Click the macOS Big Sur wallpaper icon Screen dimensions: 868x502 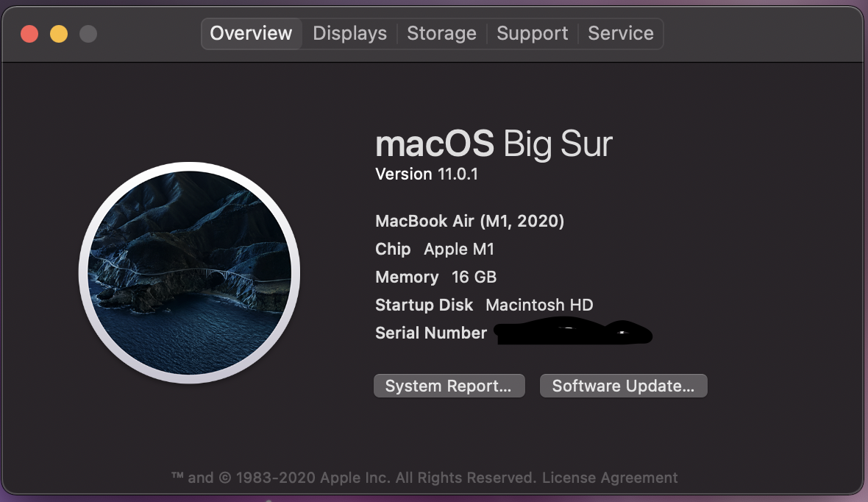189,272
